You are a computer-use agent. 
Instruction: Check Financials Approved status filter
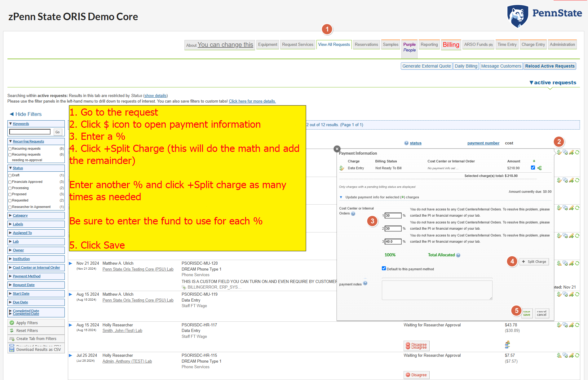pos(10,182)
